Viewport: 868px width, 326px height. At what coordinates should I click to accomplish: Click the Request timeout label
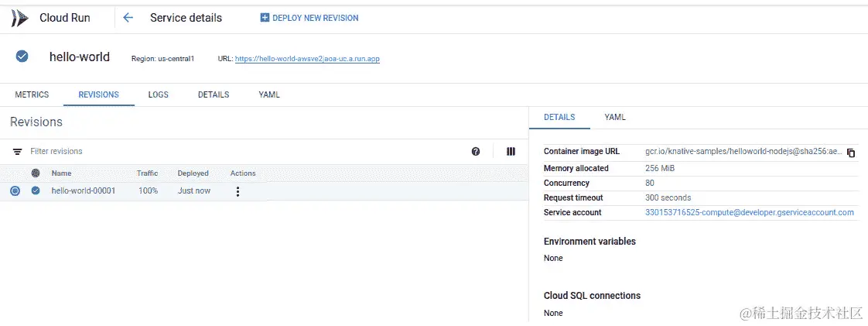[573, 197]
